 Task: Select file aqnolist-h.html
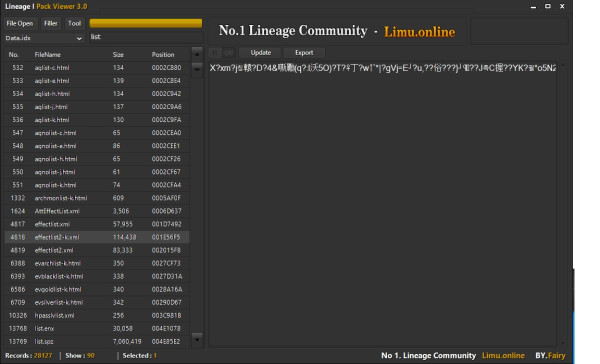coord(97,159)
